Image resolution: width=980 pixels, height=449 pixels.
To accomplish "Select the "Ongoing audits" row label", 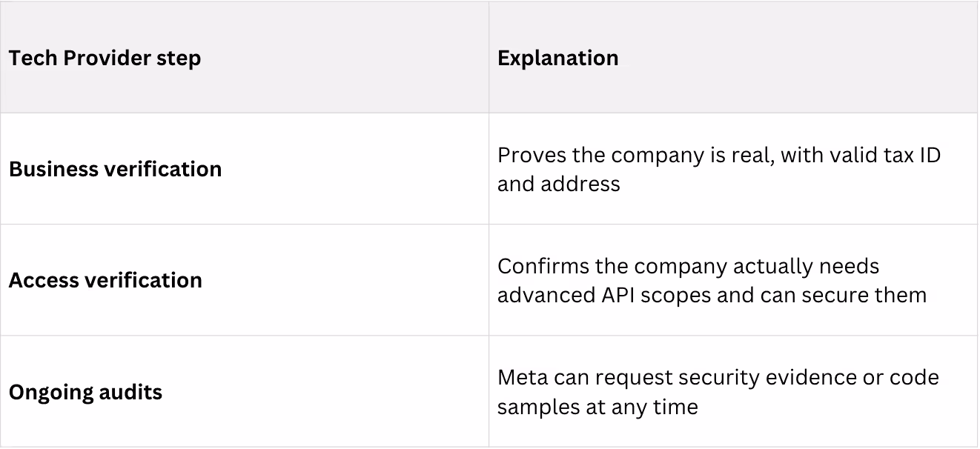I will pyautogui.click(x=85, y=392).
